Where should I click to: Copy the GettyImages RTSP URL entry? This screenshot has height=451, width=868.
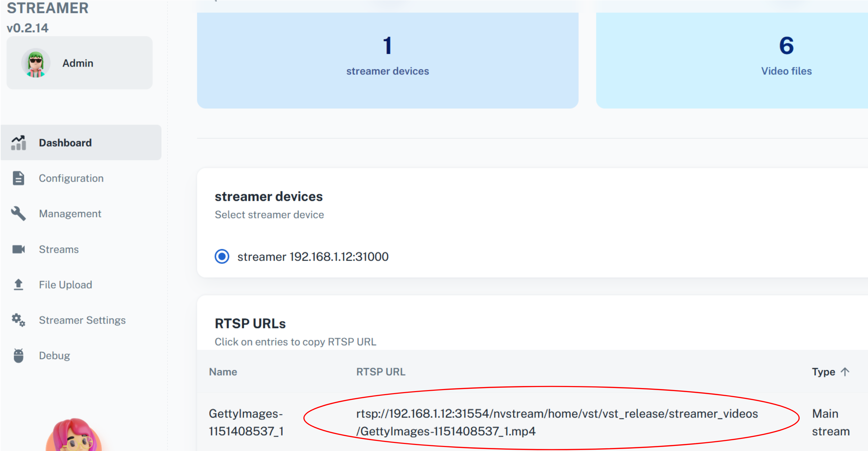pyautogui.click(x=557, y=422)
